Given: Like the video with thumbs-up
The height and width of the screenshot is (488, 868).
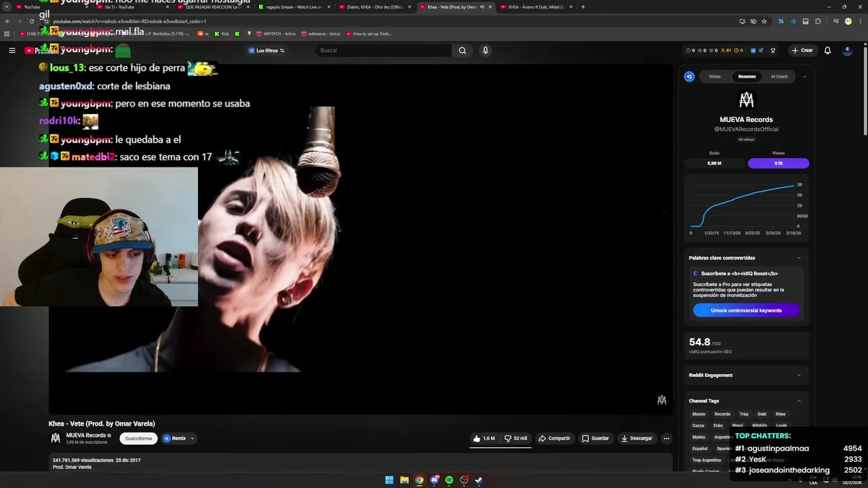Looking at the screenshot, I should tap(484, 439).
